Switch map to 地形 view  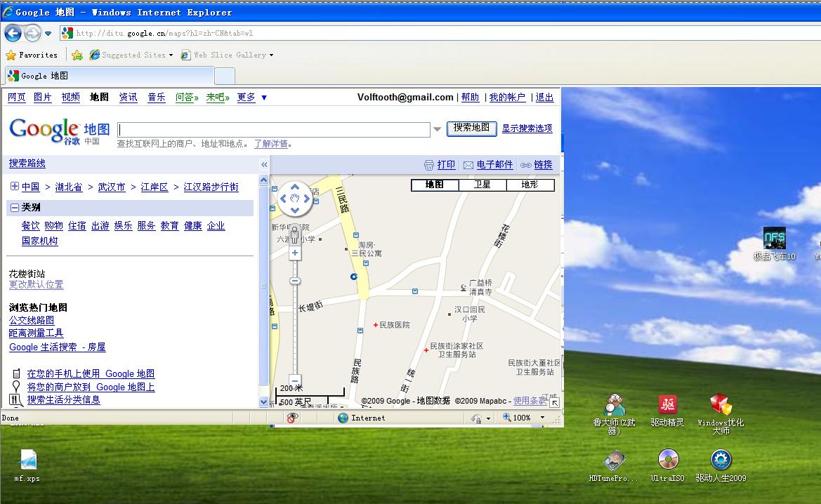coord(530,185)
